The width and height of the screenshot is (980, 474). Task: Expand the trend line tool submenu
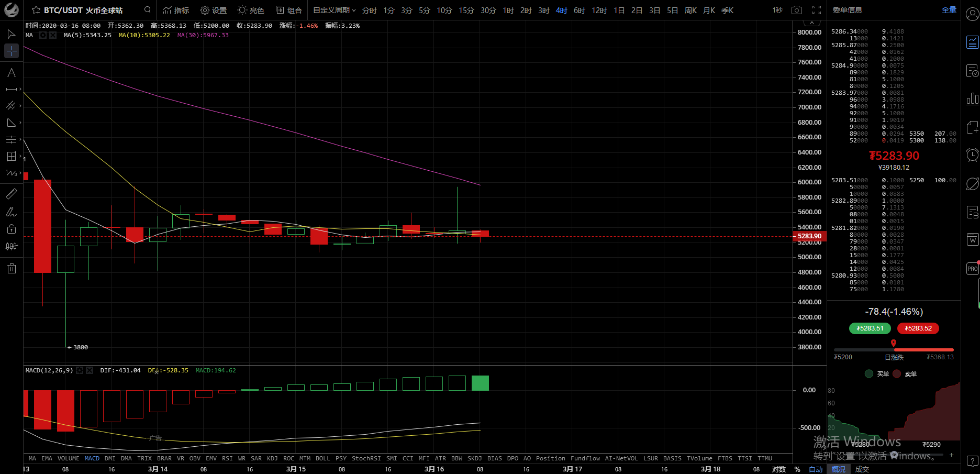tap(20, 89)
